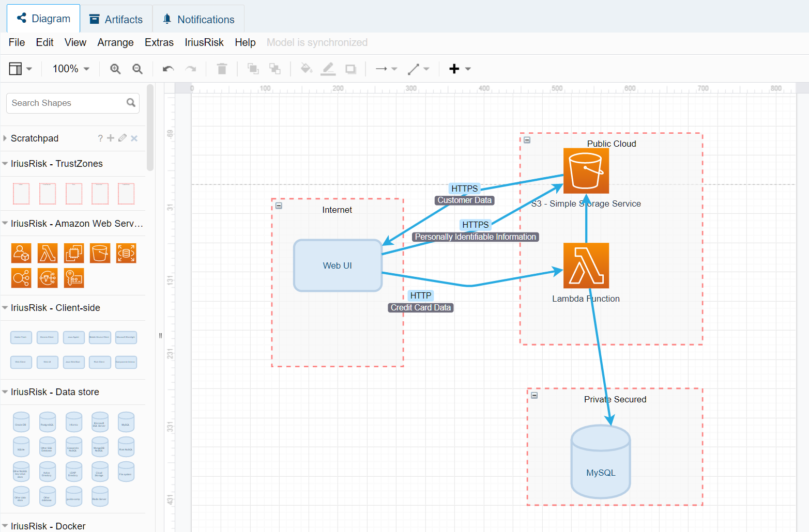Select the Web UI shape in the Client-side palette
809x532 pixels.
(x=48, y=362)
